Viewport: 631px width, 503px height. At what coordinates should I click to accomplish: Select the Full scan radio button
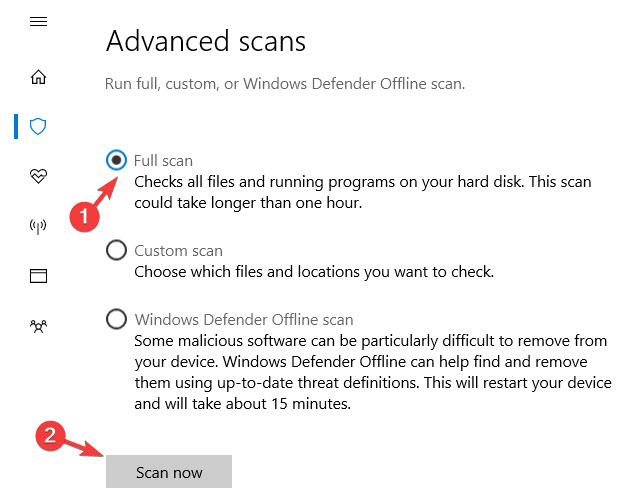point(117,160)
